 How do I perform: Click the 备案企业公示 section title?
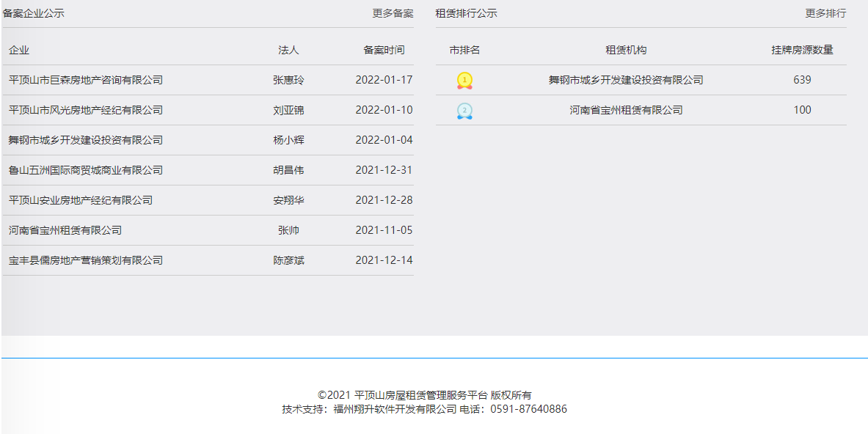34,13
